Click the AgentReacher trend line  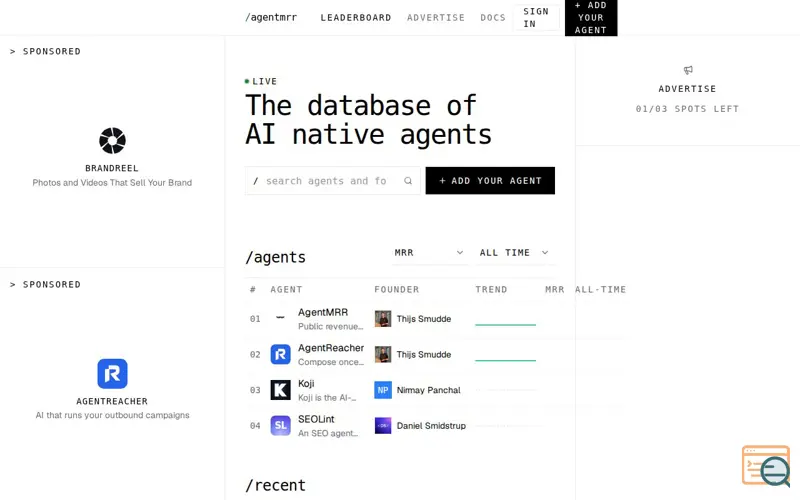[505, 359]
